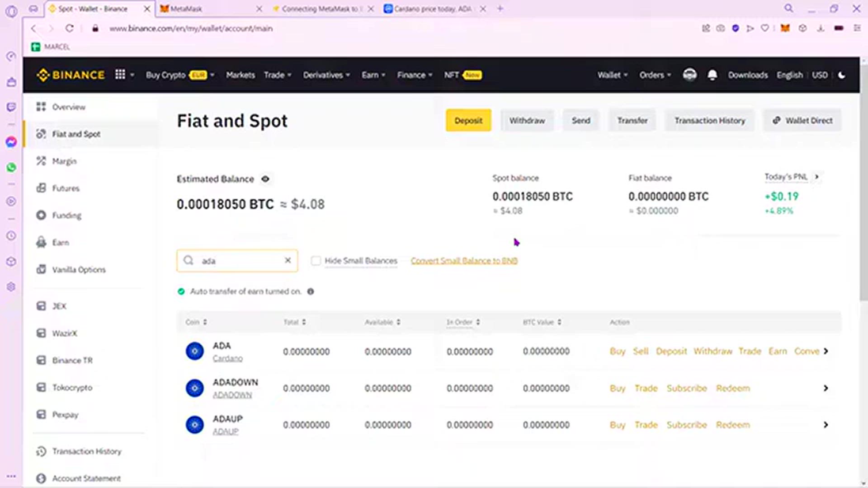Screen dimensions: 868x488
Task: Expand arrow in the ADADOWN row
Action: (826, 388)
